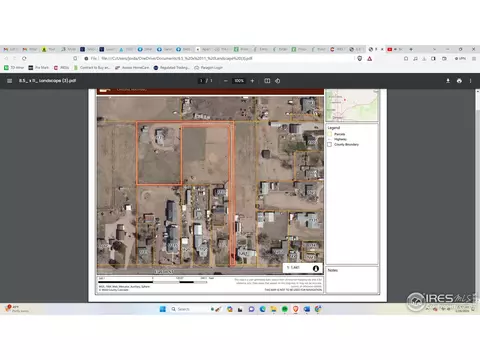Screen dimensions: 480x360
Task: Open the browser main menu
Action: (474, 58)
